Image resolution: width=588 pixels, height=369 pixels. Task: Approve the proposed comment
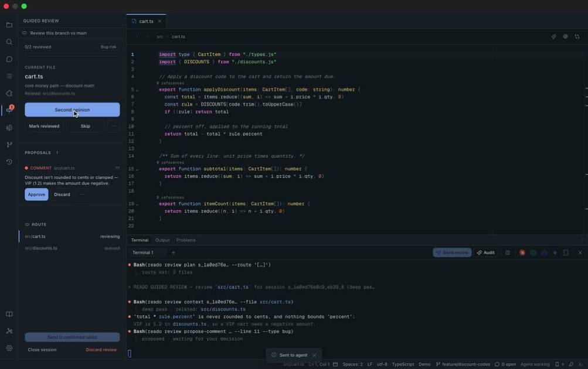point(36,194)
